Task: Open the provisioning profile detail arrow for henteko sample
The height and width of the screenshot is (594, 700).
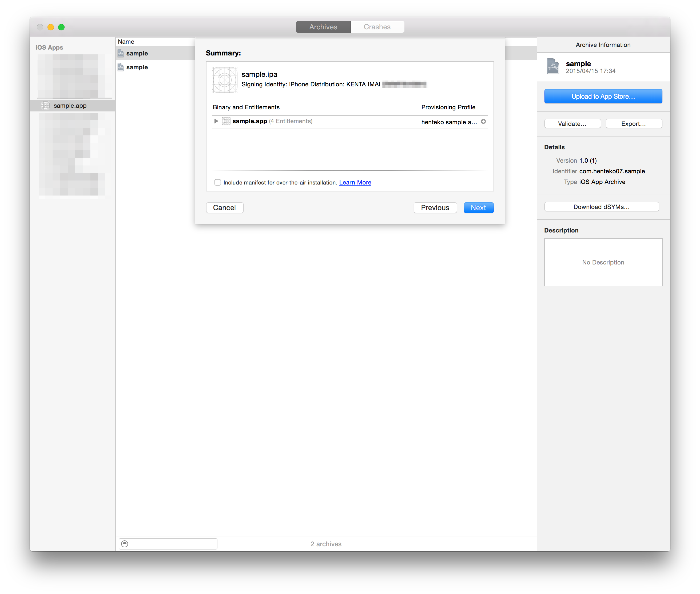Action: 483,122
